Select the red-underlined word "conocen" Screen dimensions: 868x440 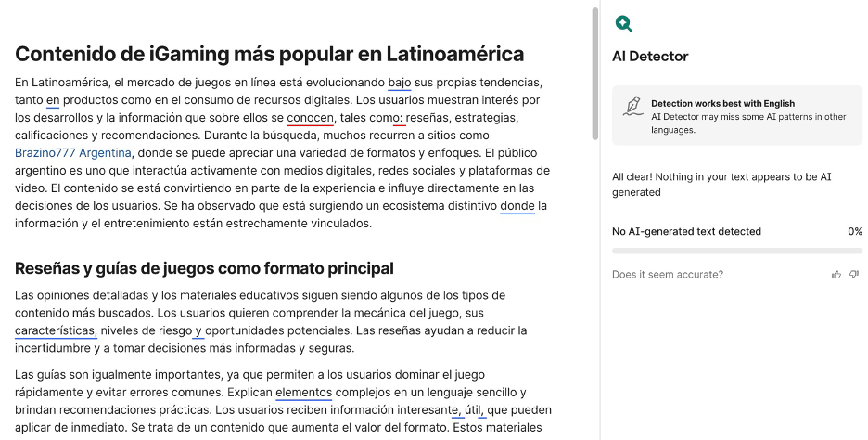pyautogui.click(x=310, y=118)
